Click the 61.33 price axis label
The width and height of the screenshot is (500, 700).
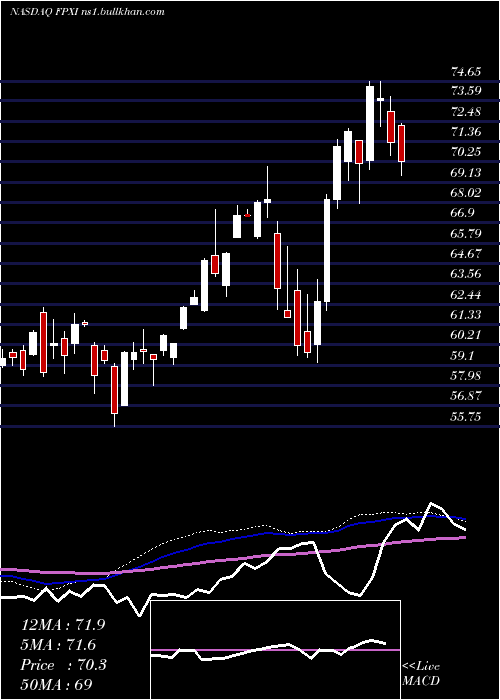click(x=466, y=315)
